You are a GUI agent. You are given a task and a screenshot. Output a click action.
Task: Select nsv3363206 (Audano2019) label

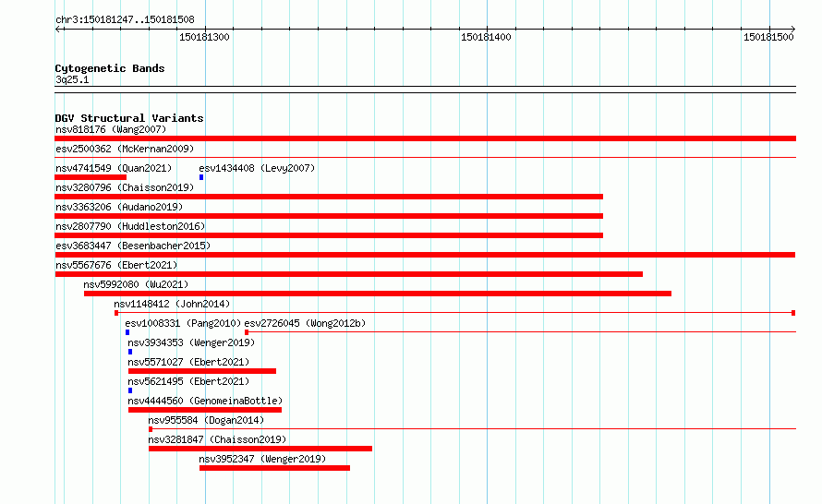(119, 207)
